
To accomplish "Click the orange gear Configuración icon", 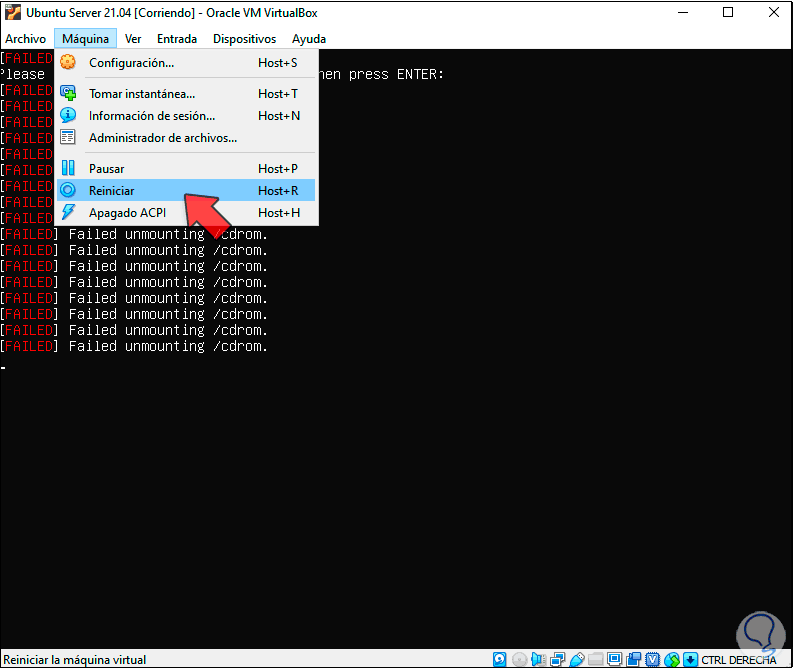I will [x=68, y=62].
